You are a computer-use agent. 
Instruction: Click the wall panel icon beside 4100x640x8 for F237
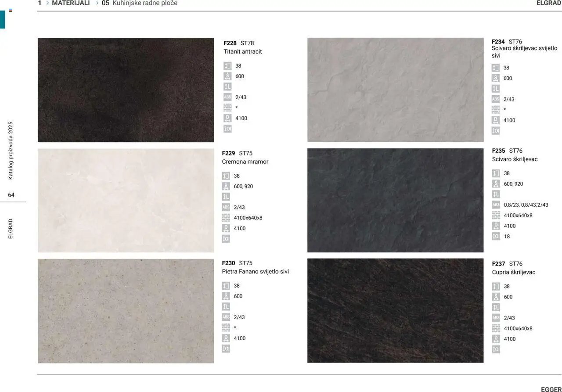pos(496,328)
